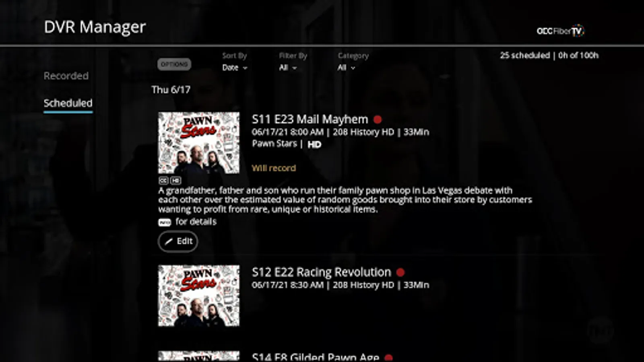Click the small HD icon under the first thumbnail
Screen dimensions: 644x362
175,181
